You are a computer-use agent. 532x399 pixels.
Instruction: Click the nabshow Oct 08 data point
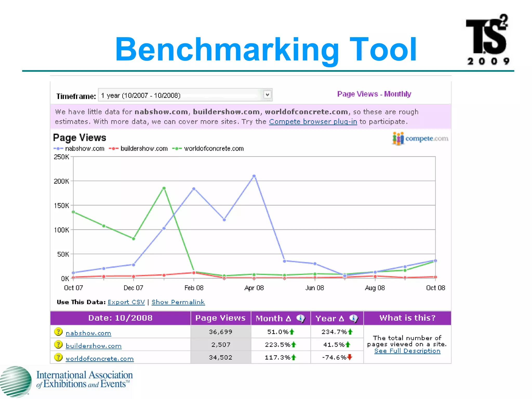click(435, 261)
